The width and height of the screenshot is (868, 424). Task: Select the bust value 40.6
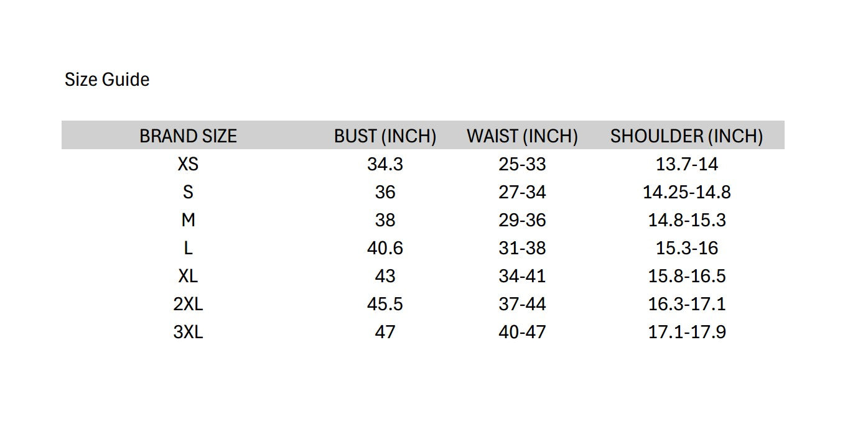tap(385, 248)
